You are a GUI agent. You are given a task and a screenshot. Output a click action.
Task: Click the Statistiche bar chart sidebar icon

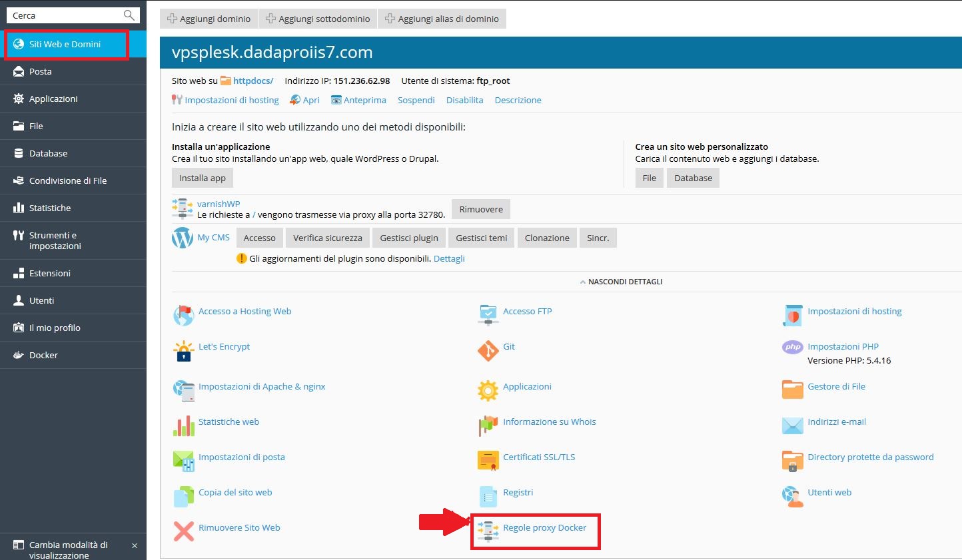coord(19,208)
